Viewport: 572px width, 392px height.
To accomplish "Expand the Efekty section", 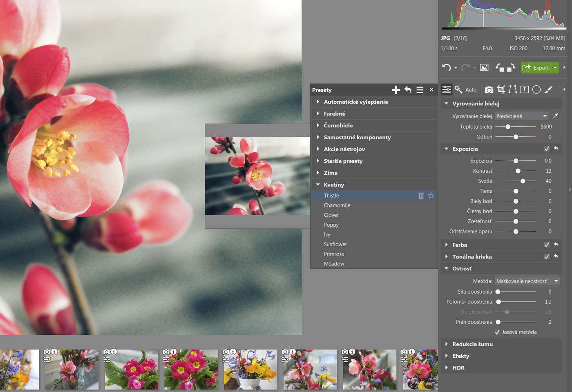I will (x=447, y=356).
